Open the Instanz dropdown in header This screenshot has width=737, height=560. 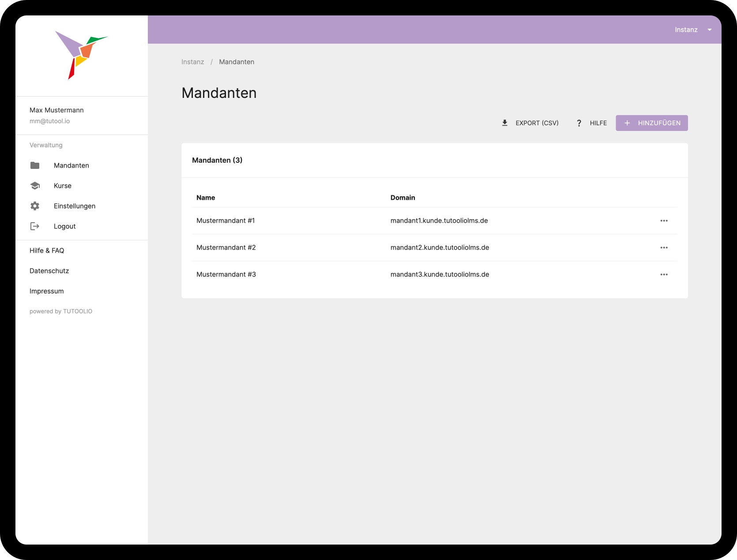pos(692,30)
